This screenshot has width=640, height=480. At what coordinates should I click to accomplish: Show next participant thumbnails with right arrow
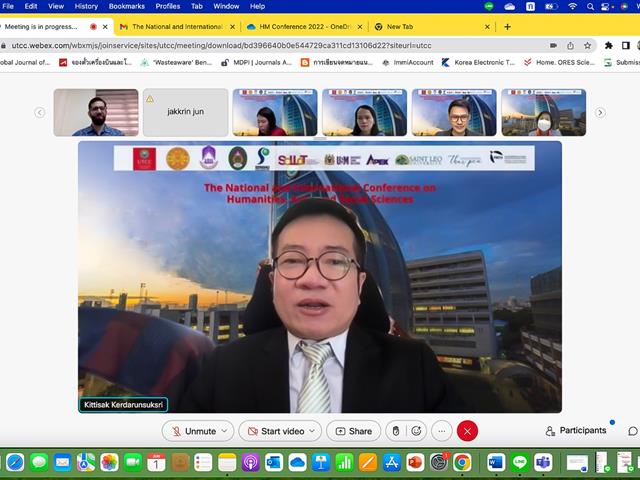tap(600, 112)
